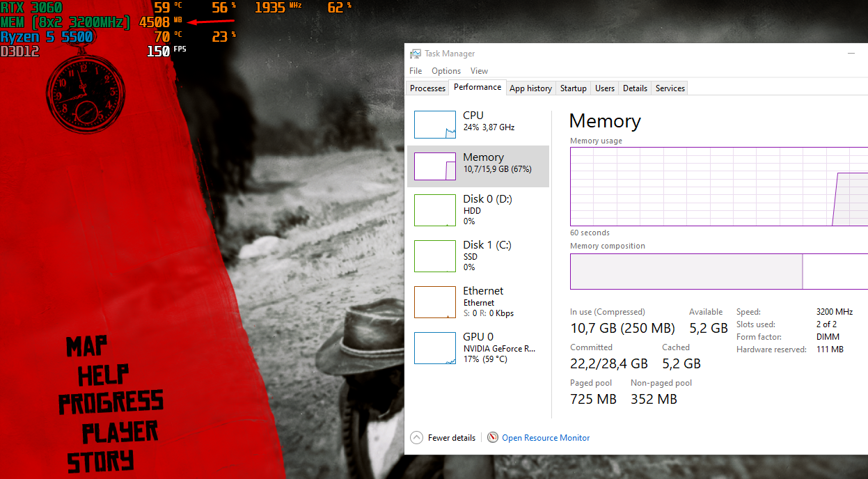Click the 'RTX 3060' overlay label
Viewport: 868px width, 479px height.
(x=31, y=8)
